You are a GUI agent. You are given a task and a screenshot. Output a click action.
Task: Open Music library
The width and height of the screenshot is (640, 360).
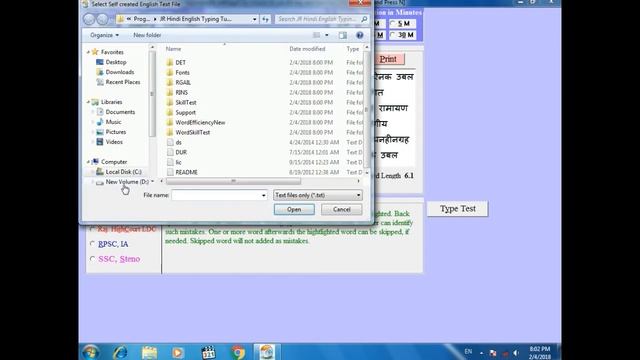113,122
